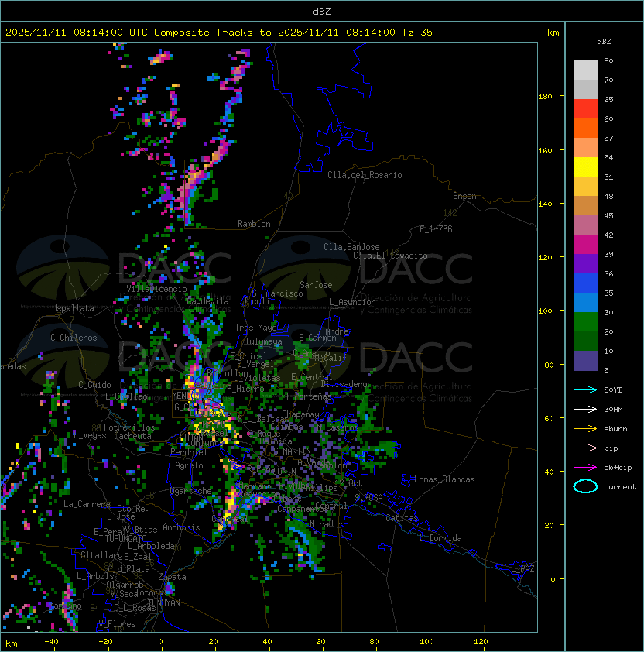Click the 'E_1-736' map label
The height and width of the screenshot is (652, 644).
tap(436, 229)
